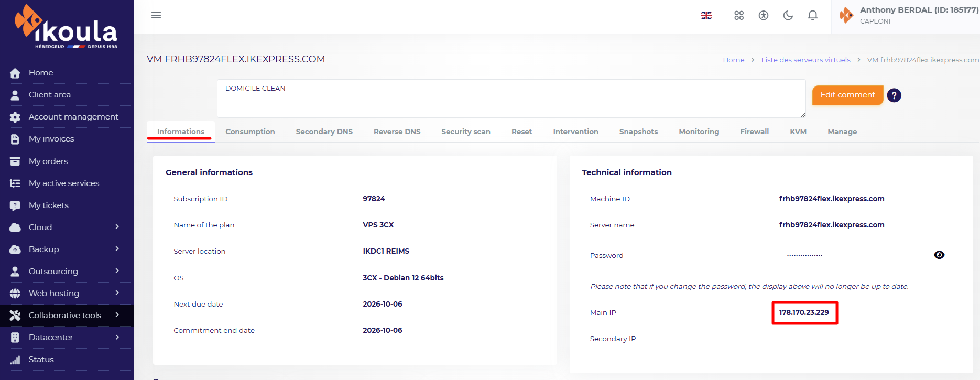This screenshot has width=980, height=380.
Task: Expand the Outsourcing submenu chevron
Action: tap(117, 271)
